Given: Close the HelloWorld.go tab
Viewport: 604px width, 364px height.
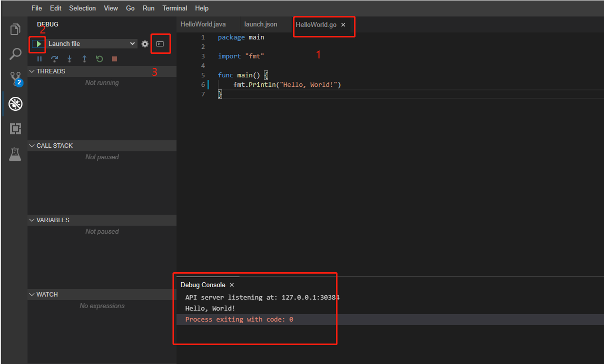Looking at the screenshot, I should pos(343,24).
